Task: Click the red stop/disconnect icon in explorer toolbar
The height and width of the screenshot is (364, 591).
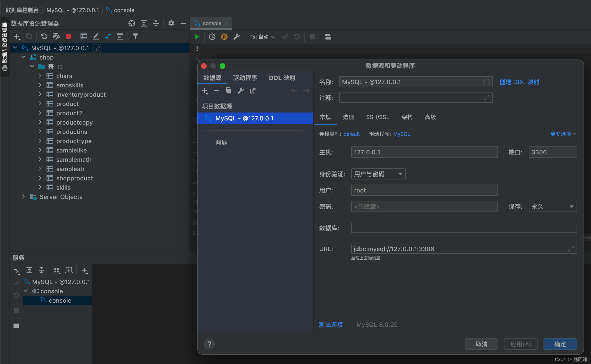Action: point(68,36)
